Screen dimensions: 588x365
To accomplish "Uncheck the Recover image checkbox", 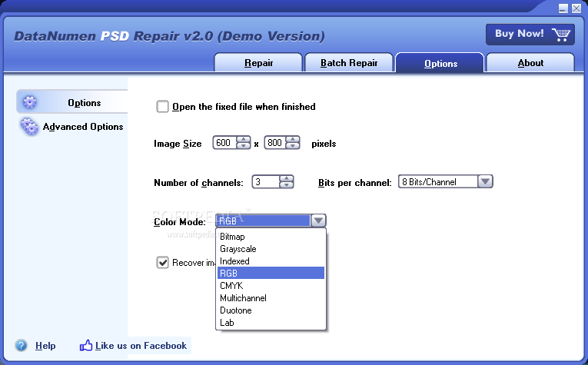I will [162, 262].
